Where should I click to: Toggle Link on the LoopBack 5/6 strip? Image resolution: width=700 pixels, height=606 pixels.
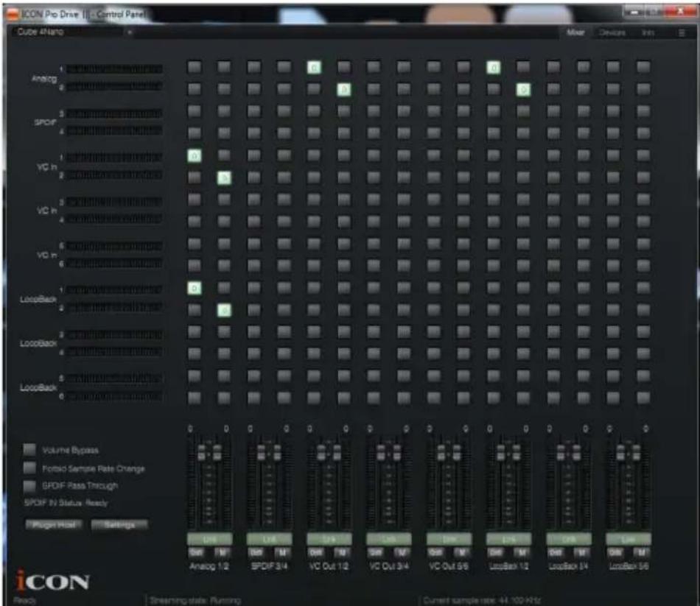(x=629, y=539)
